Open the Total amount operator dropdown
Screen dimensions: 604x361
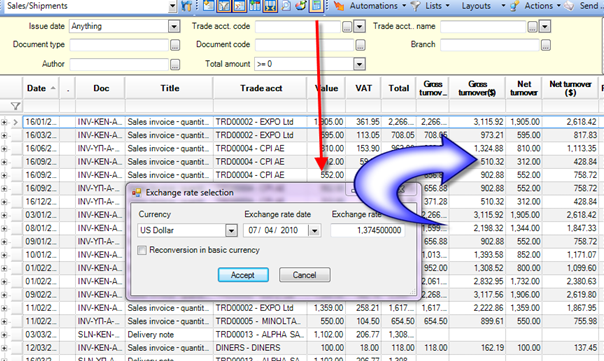359,64
